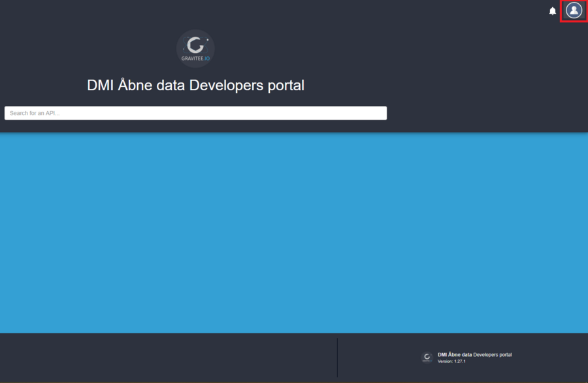Click the empty blue content area
Screen dimensions: 588x383
294,232
